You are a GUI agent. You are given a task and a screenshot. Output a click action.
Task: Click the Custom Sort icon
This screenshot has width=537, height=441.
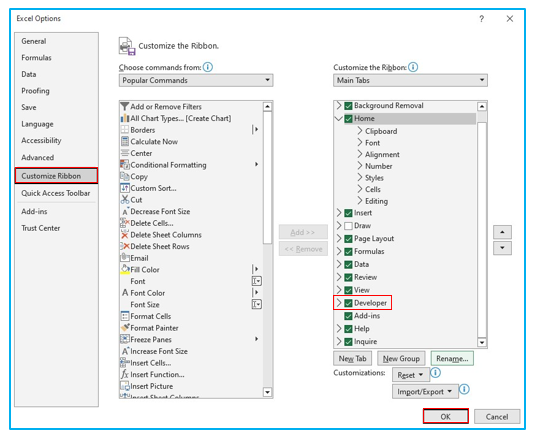[x=125, y=188]
